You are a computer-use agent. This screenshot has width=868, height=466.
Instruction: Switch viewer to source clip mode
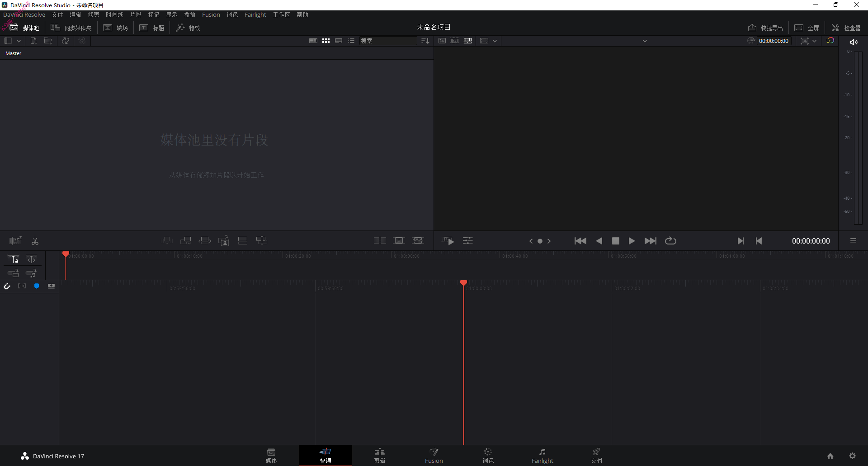[x=442, y=41]
